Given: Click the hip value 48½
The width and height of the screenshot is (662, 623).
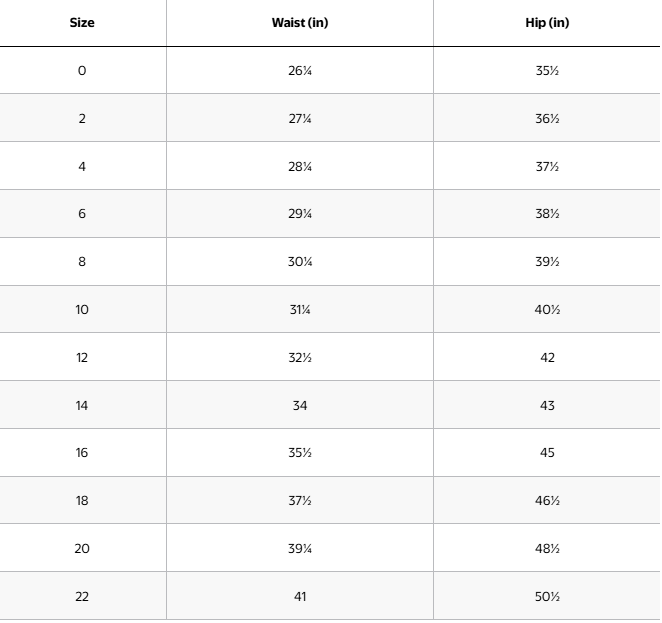Looking at the screenshot, I should click(547, 549).
